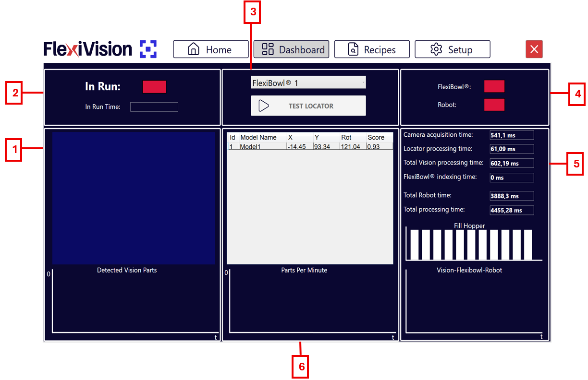Screen dimensions: 588x380
Task: Close the application with the red X
Action: (x=534, y=49)
